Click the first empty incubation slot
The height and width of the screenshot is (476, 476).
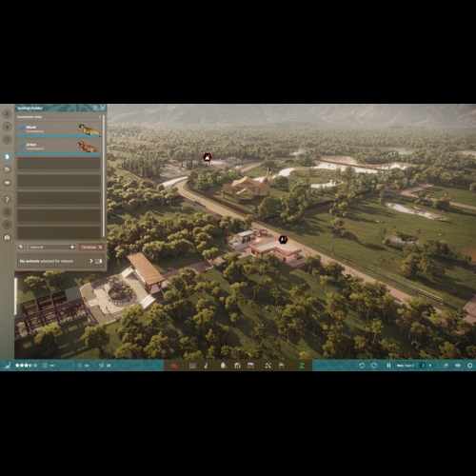tap(59, 164)
